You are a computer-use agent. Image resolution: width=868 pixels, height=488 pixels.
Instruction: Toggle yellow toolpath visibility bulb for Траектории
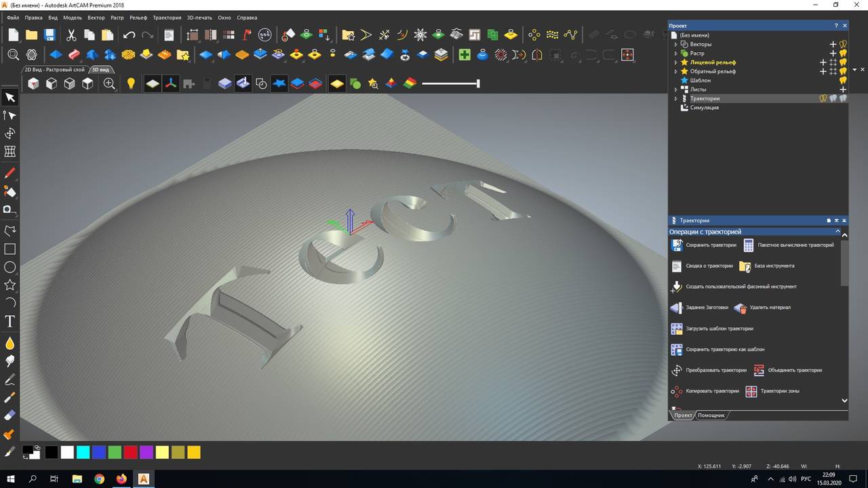click(823, 98)
